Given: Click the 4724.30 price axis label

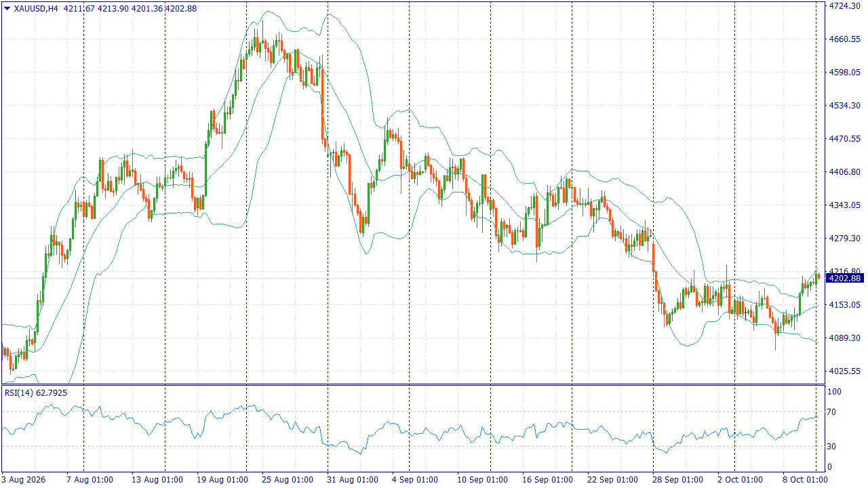Looking at the screenshot, I should click(x=844, y=5).
